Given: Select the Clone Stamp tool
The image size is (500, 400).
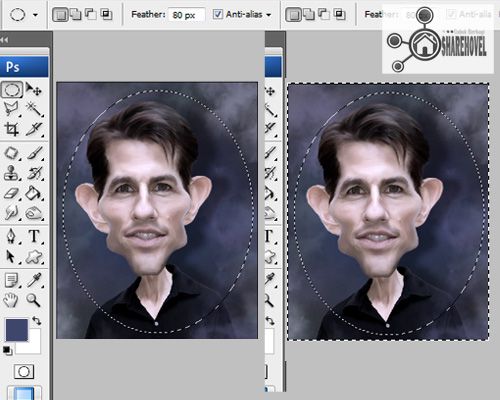Looking at the screenshot, I should click(11, 173).
